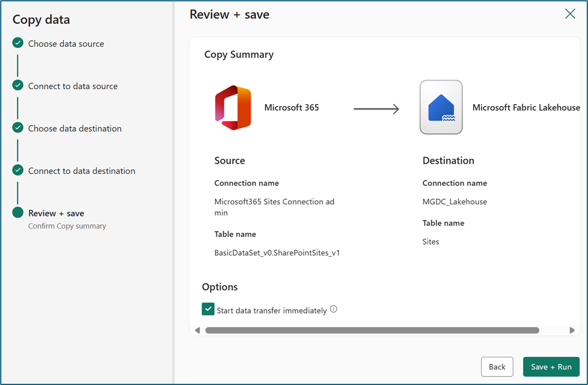
Task: Click the Copy data panel title
Action: (x=41, y=19)
